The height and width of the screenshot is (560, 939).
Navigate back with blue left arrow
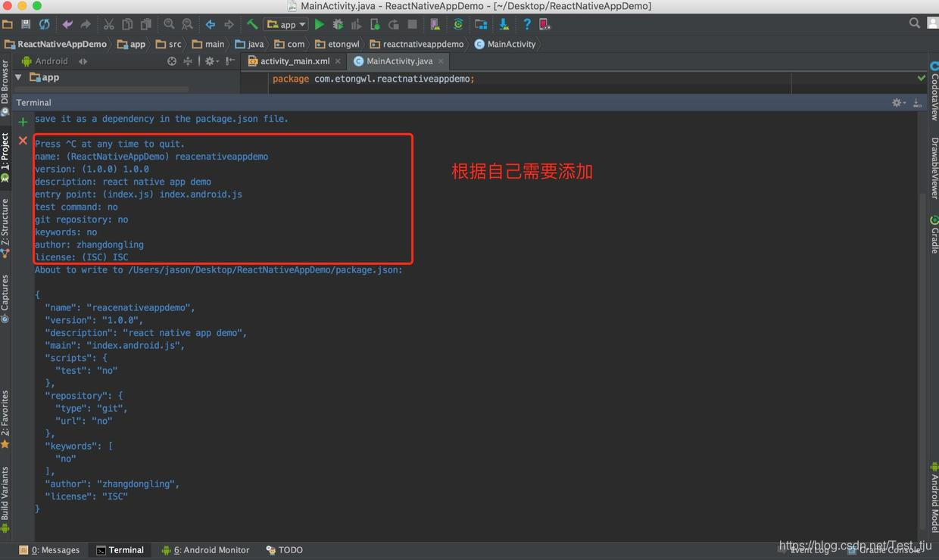(x=211, y=24)
